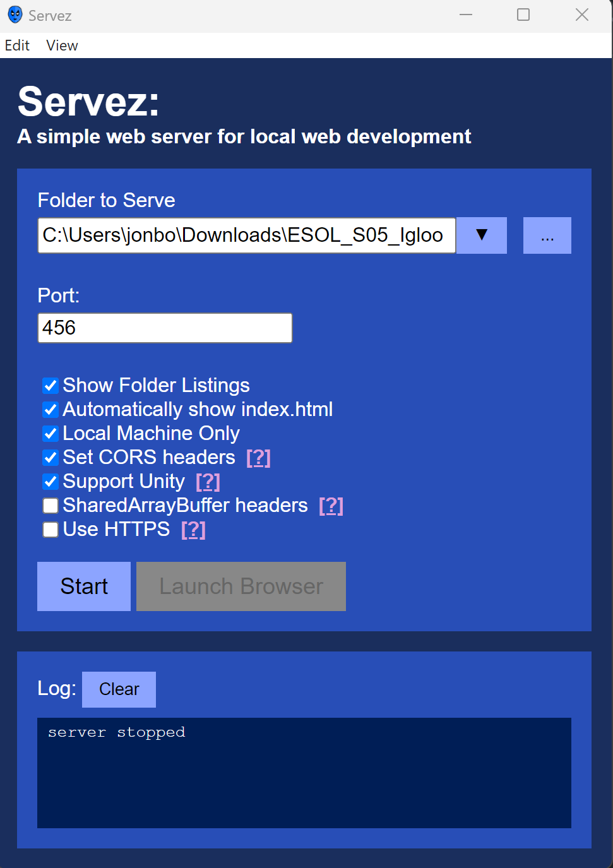Click the Servez app icon in title bar
Viewport: 613px width, 868px height.
tap(15, 15)
